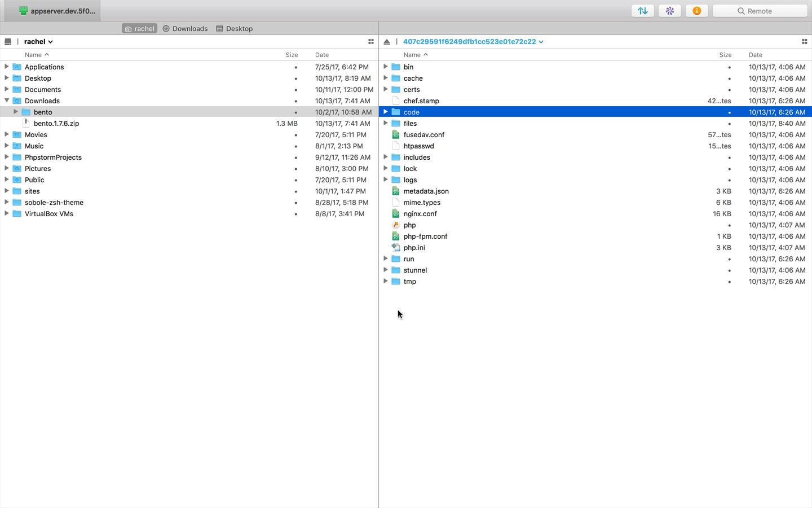
Task: Expand the Downloads folder tree
Action: (6, 100)
